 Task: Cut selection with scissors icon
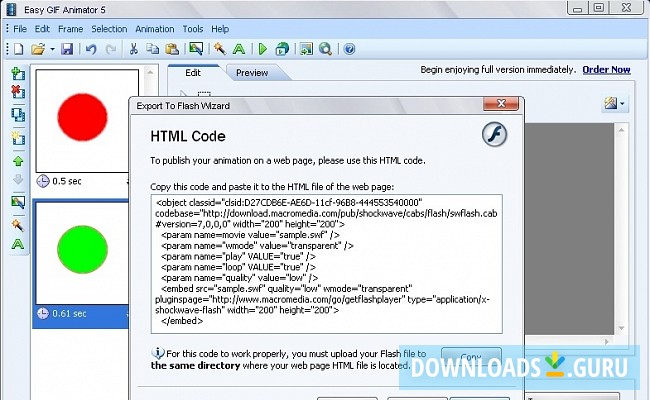click(x=133, y=49)
